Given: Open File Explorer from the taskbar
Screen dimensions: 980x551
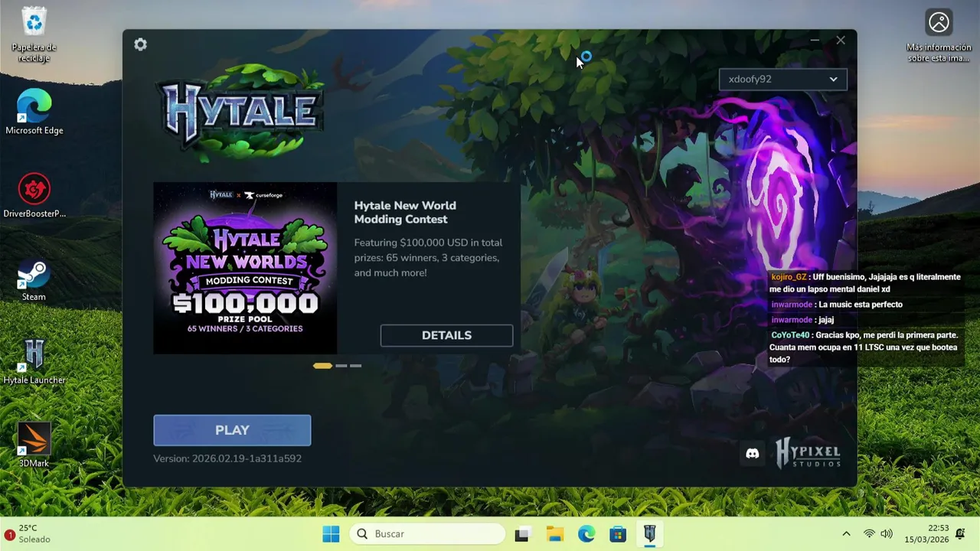Looking at the screenshot, I should tap(554, 534).
